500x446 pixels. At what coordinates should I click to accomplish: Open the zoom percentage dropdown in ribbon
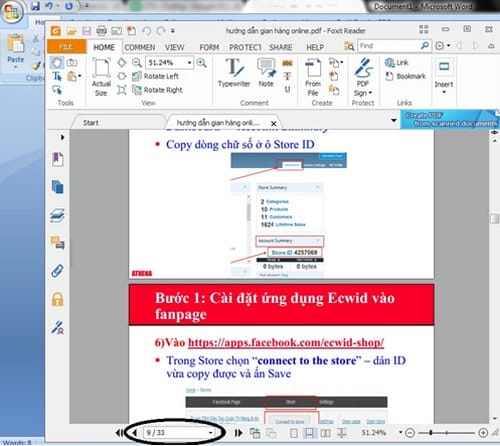pos(189,63)
